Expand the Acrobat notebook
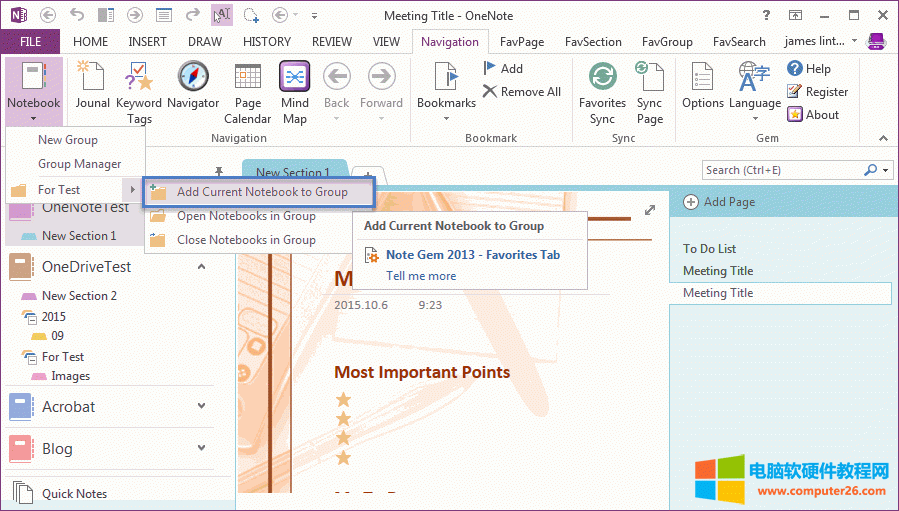This screenshot has height=511, width=899. point(201,406)
